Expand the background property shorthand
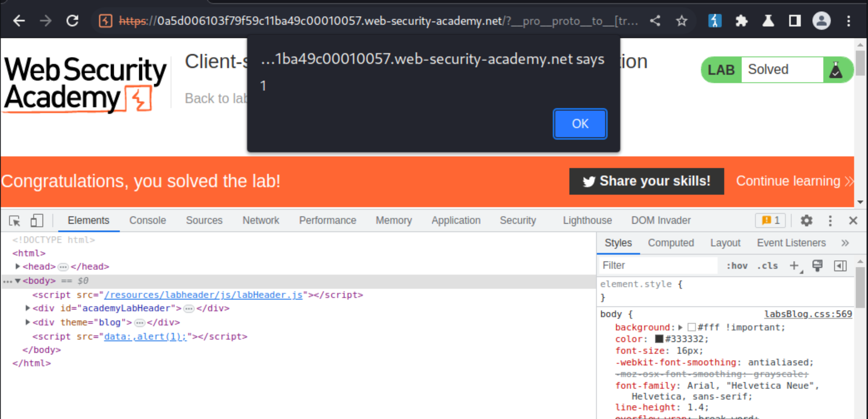 click(680, 327)
